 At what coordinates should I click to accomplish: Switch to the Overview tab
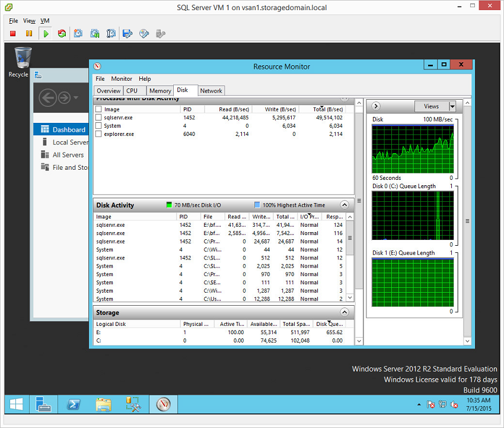click(109, 91)
